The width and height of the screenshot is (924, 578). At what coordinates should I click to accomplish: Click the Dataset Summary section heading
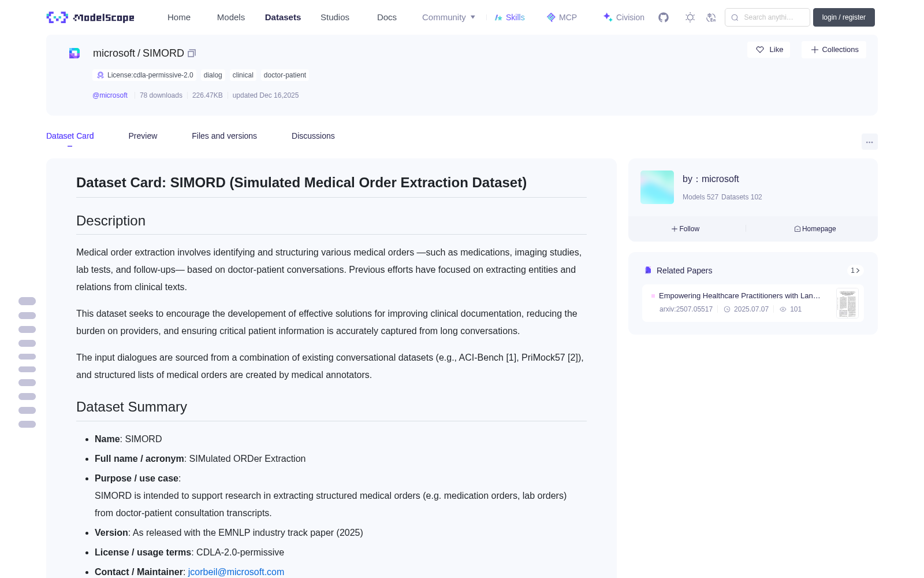[132, 407]
